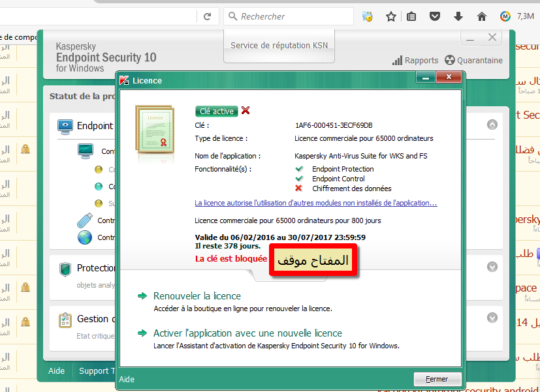Click the "Il reste 378 jours." text

228,246
